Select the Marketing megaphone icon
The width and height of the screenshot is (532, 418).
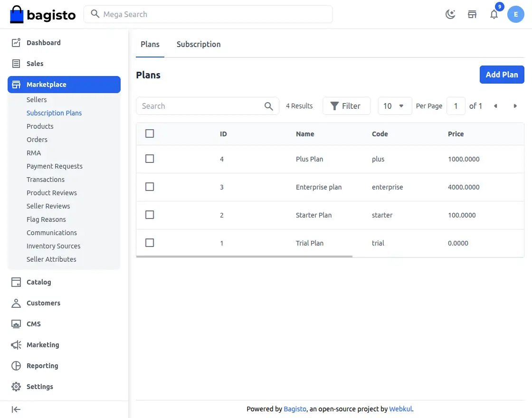click(x=16, y=344)
